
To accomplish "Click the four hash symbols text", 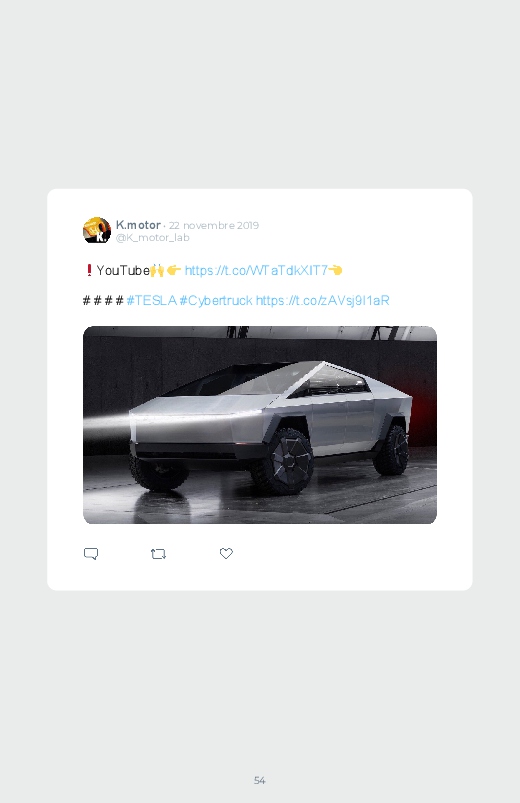I will (103, 300).
